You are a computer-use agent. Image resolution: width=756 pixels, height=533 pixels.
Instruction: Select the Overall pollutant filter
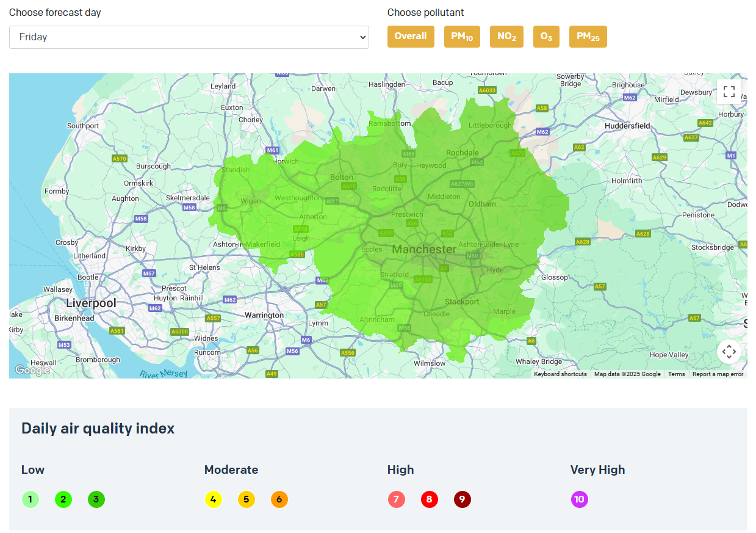(411, 36)
